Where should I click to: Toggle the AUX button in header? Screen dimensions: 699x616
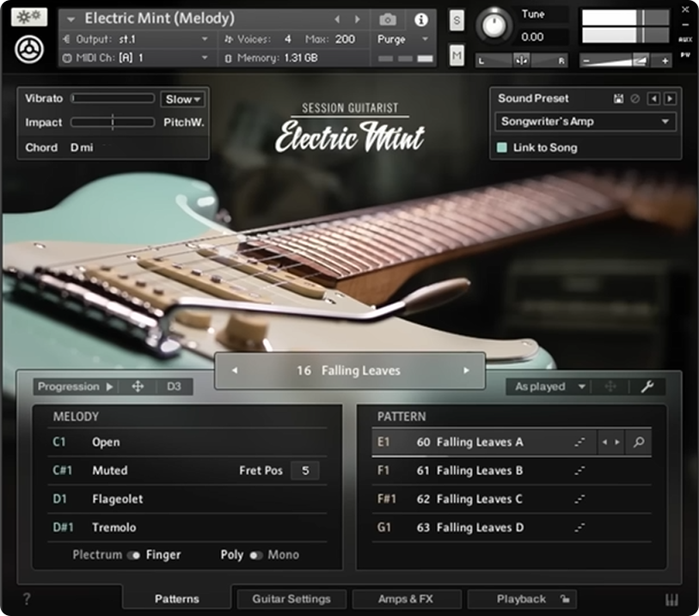(685, 40)
